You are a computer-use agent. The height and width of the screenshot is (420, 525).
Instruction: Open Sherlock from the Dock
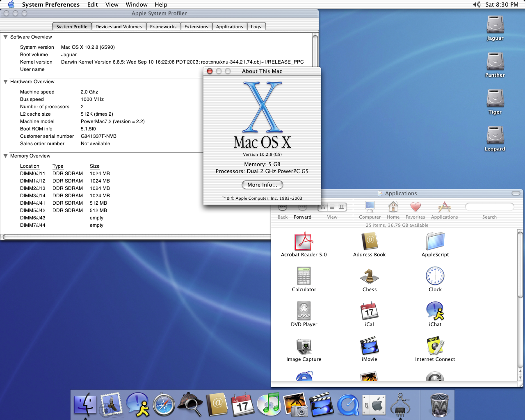(x=190, y=404)
